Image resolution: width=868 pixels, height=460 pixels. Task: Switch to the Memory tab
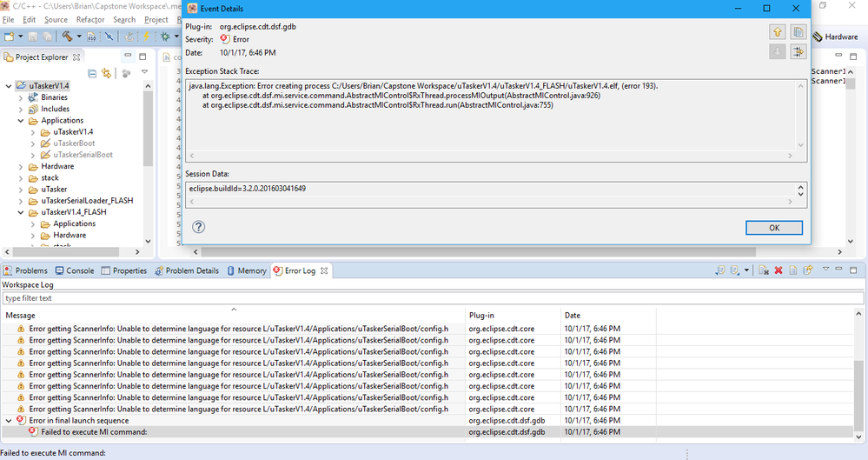coord(247,270)
